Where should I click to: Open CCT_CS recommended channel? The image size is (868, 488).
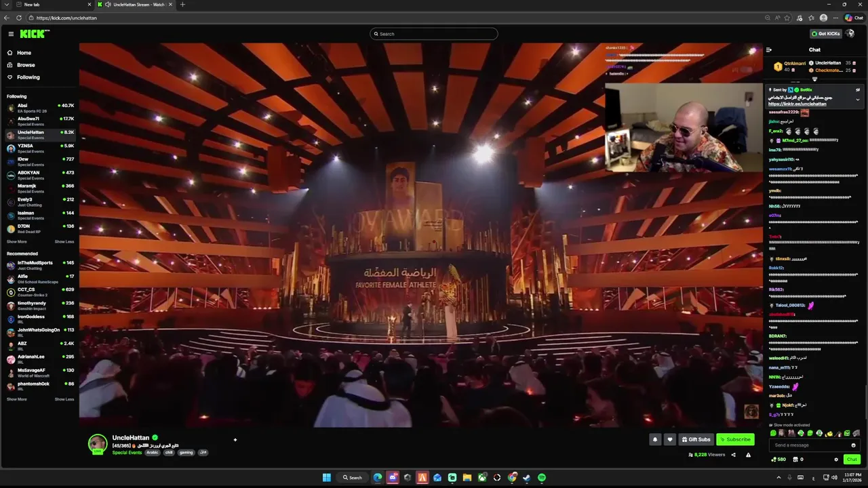41,292
